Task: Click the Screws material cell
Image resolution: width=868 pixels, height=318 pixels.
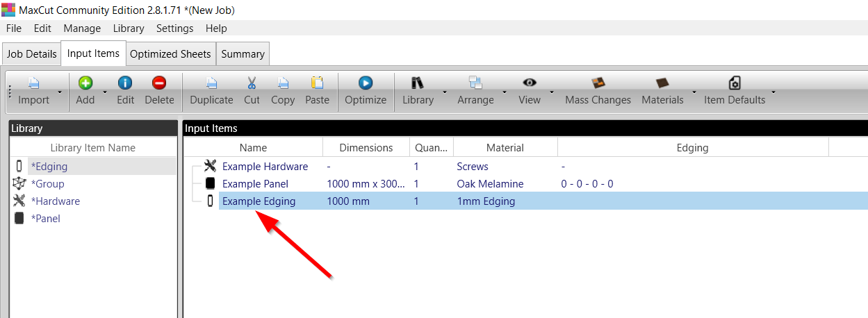Action: tap(473, 167)
